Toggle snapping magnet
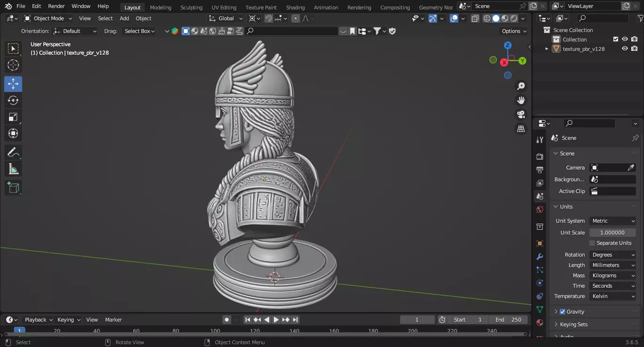 click(x=268, y=18)
